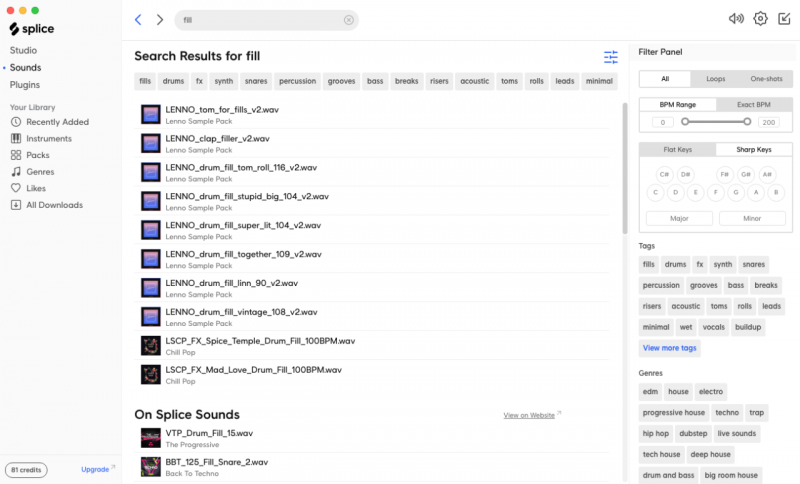Select the F# key
This screenshot has height=484, width=800.
724,174
